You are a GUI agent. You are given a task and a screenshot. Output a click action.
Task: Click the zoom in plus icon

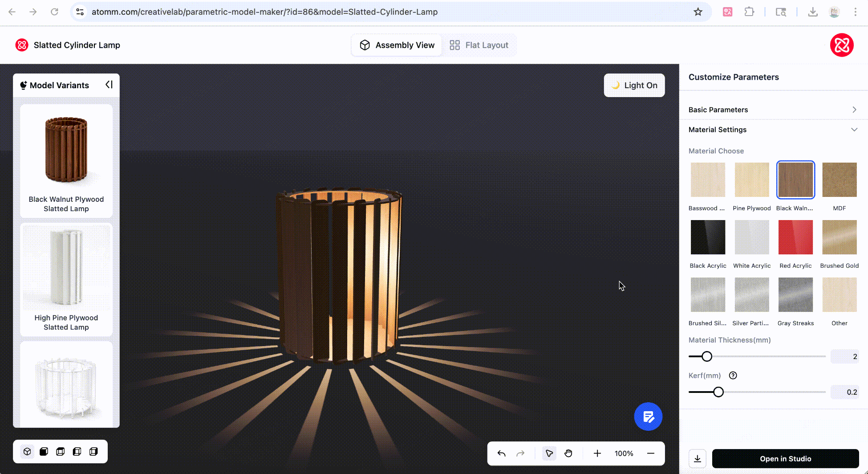tap(597, 454)
